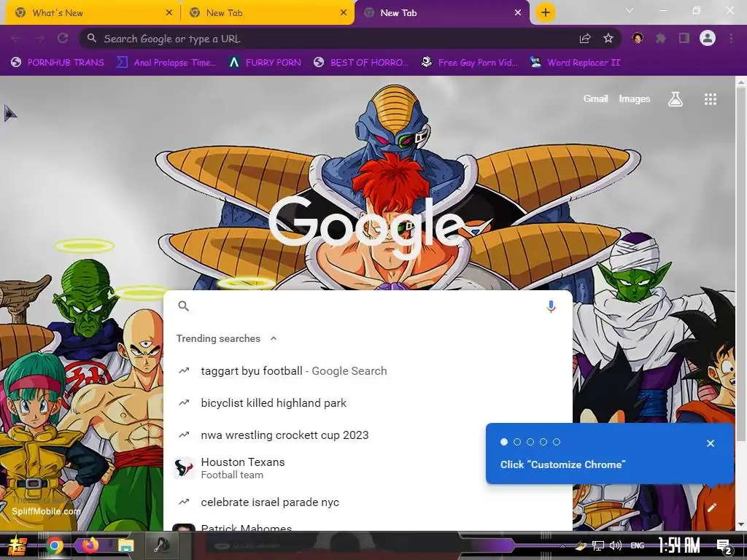Open File Explorer from the taskbar
Screen dimensions: 747x560
click(x=125, y=545)
